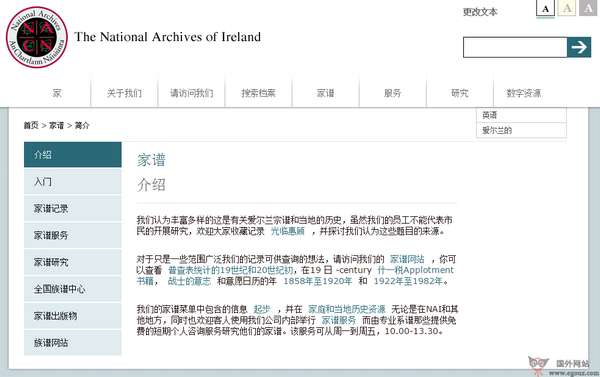Select 族谱网站 in the sidebar
600x377 pixels.
click(x=73, y=343)
